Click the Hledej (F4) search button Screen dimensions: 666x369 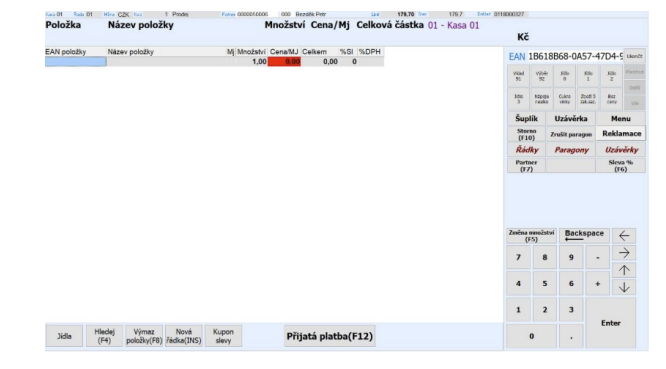click(x=104, y=336)
